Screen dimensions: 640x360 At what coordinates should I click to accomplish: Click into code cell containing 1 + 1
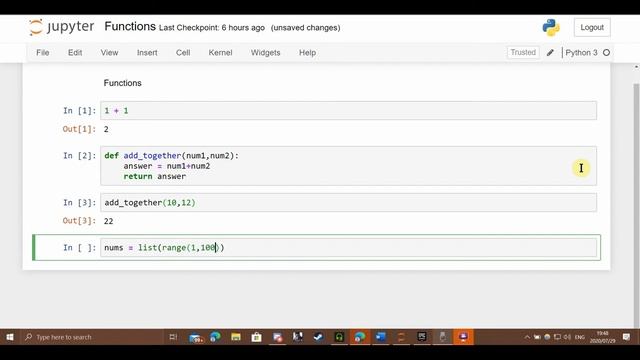coord(348,111)
